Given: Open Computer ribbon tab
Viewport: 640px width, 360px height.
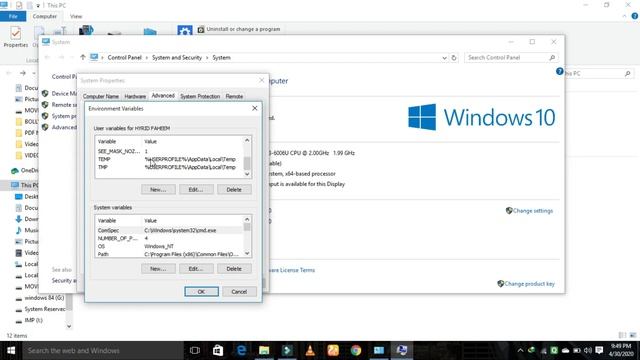Looking at the screenshot, I should click(x=45, y=16).
